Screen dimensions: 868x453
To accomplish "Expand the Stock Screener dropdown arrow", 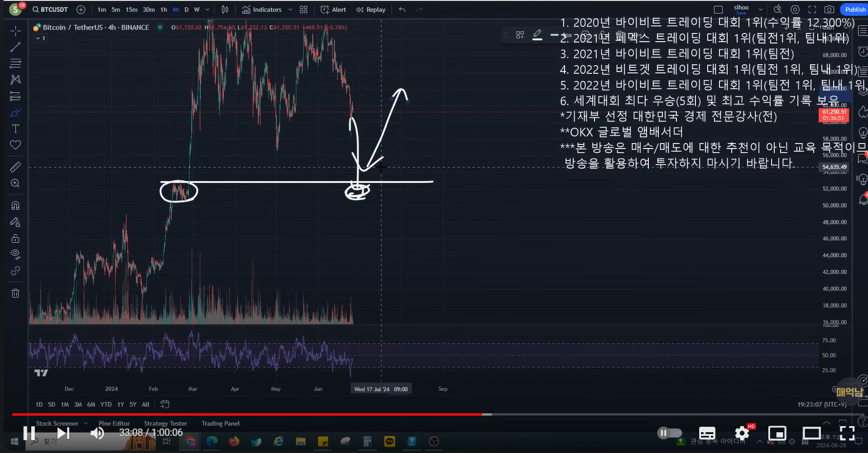I will coord(85,423).
